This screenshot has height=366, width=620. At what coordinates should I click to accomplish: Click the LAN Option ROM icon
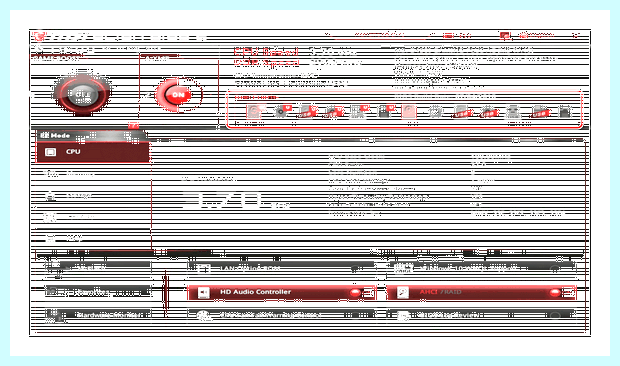(204, 269)
